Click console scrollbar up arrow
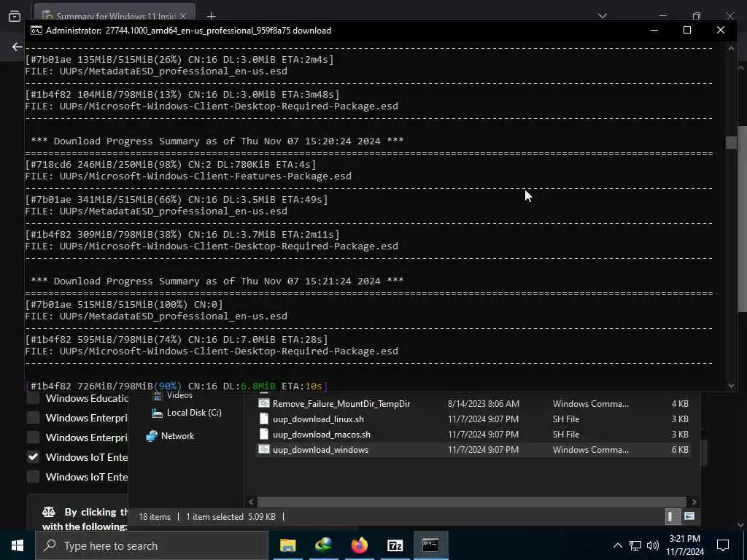This screenshot has width=747, height=560. pos(731,47)
